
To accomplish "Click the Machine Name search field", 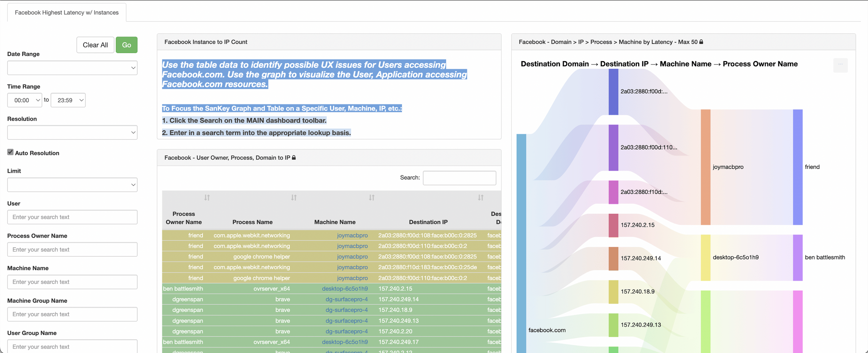I will (x=72, y=282).
